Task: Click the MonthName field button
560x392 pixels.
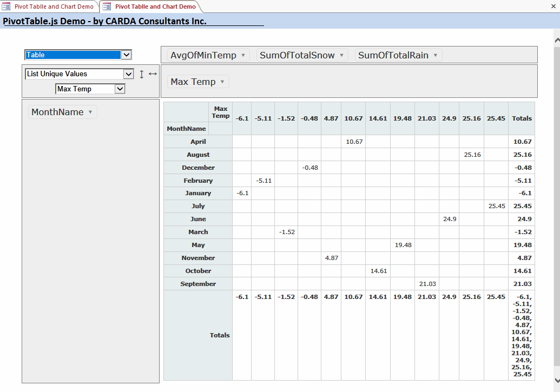Action: pyautogui.click(x=60, y=112)
